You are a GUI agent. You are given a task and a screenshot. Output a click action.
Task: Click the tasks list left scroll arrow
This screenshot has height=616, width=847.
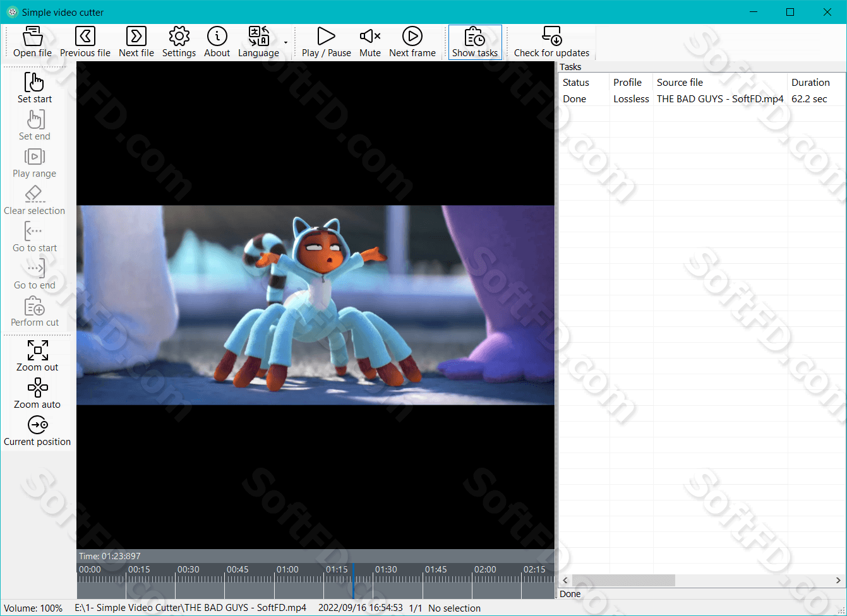click(565, 581)
